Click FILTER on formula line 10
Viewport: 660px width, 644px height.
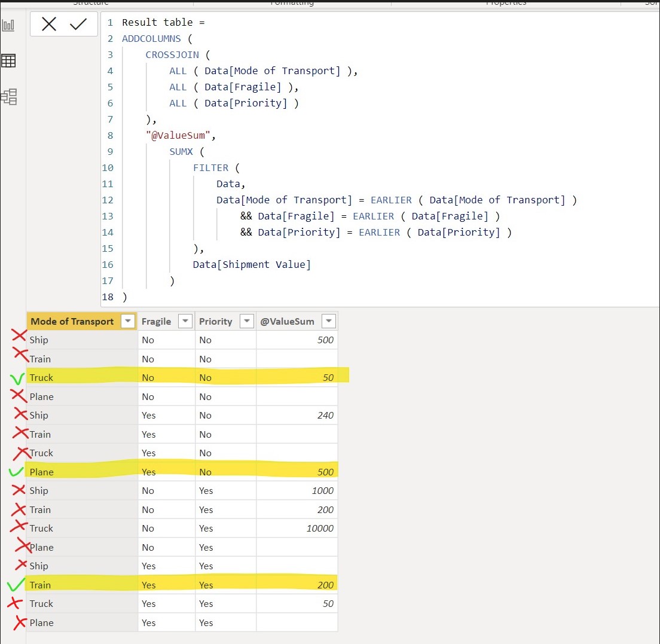click(210, 168)
